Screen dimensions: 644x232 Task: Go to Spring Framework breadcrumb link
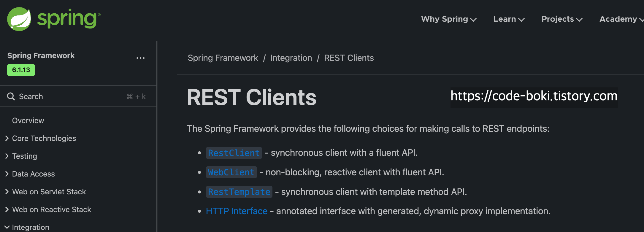pos(223,58)
